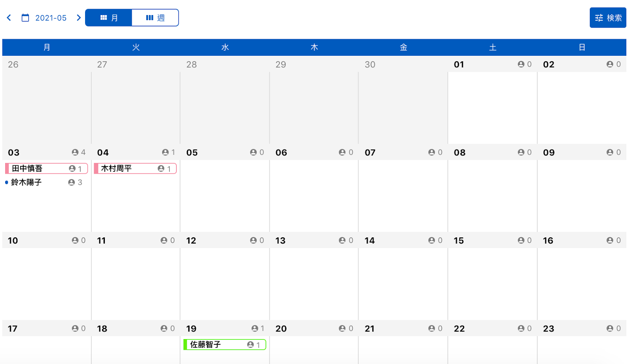This screenshot has height=364, width=633.
Task: Open date picker via calendar icon
Action: tap(25, 18)
